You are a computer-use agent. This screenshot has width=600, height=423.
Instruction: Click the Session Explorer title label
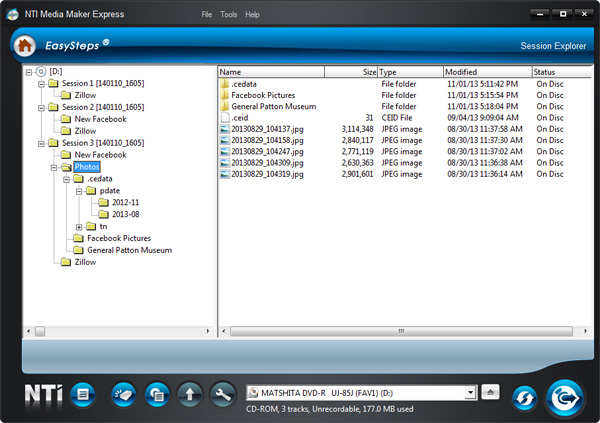tap(553, 46)
